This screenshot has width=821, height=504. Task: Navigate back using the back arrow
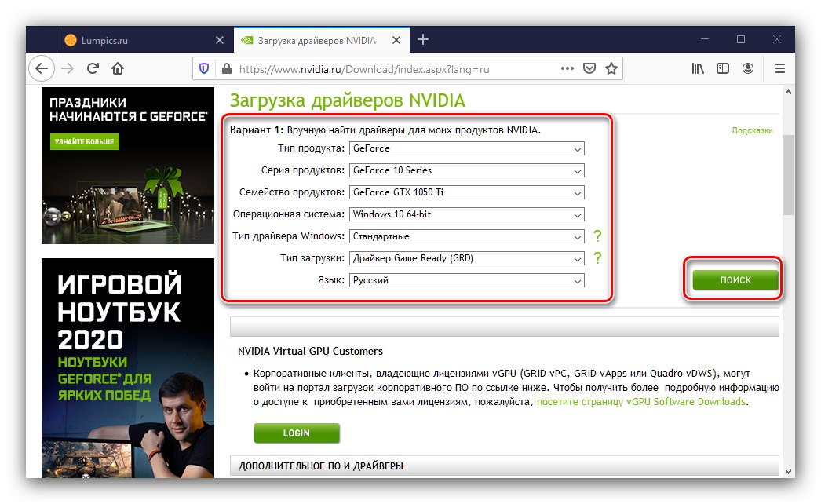tap(42, 68)
